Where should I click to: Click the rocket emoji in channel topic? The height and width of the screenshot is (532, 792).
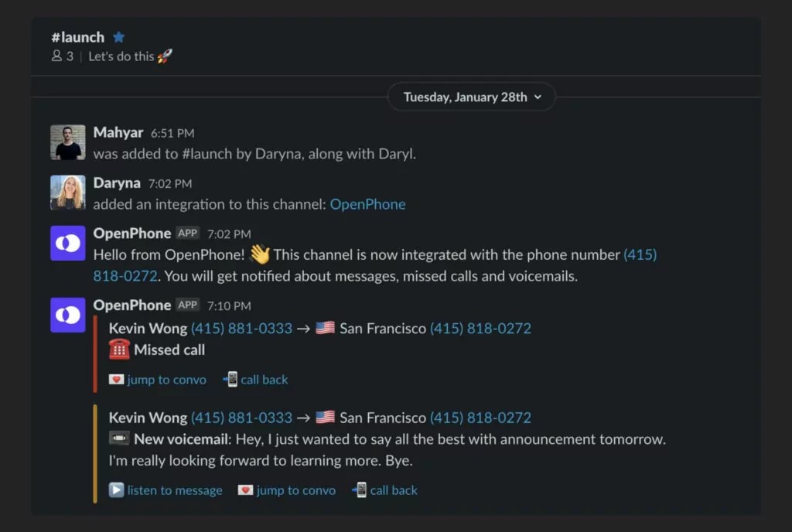165,56
